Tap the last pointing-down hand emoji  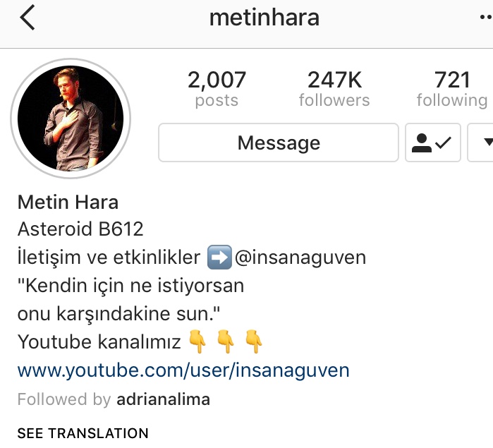click(x=254, y=341)
